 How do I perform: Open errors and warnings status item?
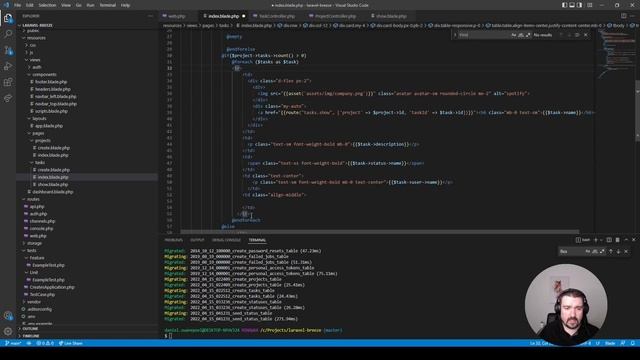coord(45,343)
